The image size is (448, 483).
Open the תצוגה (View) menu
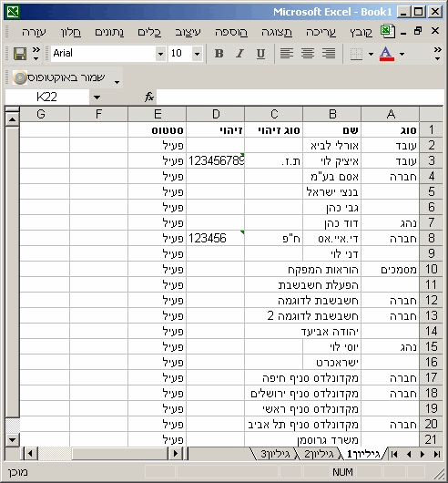277,32
